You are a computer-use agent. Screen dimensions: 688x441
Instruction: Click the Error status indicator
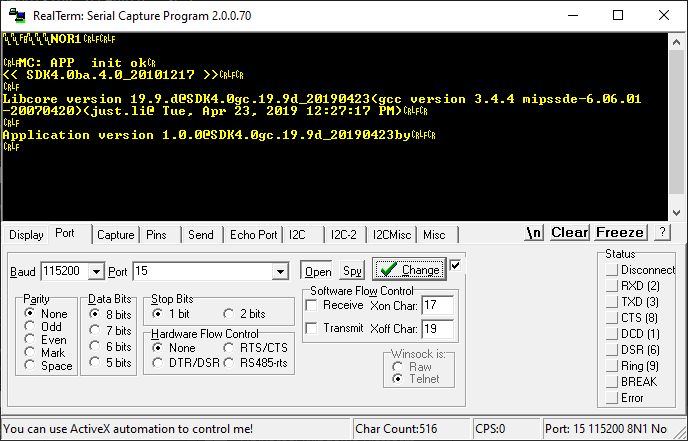coord(612,398)
